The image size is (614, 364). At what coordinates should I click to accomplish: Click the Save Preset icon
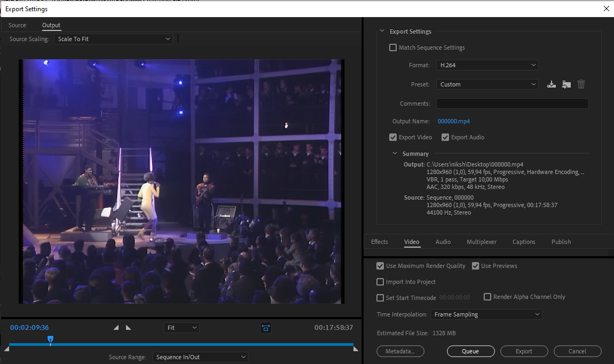[552, 84]
